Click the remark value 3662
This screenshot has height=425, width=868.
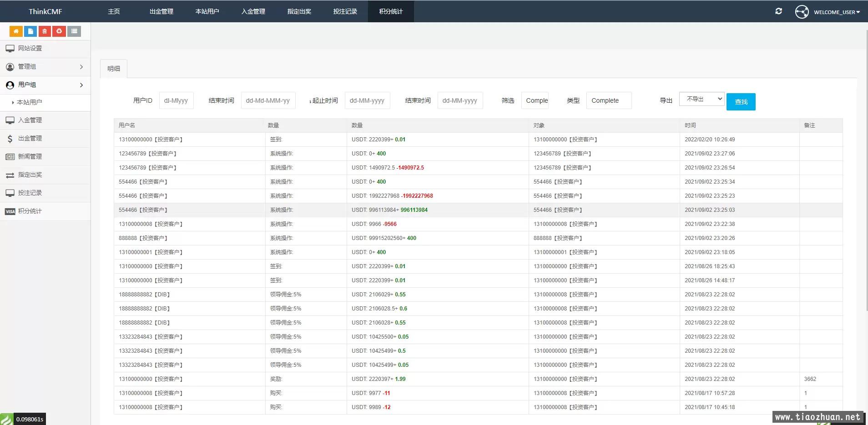[810, 379]
